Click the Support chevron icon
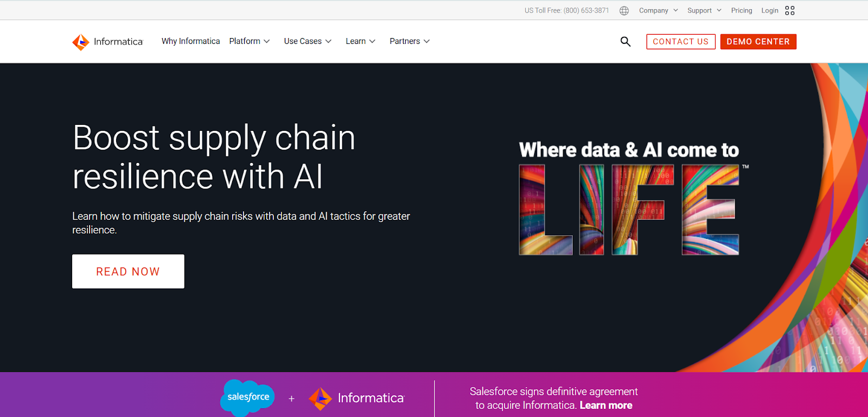868x417 pixels. (x=720, y=10)
